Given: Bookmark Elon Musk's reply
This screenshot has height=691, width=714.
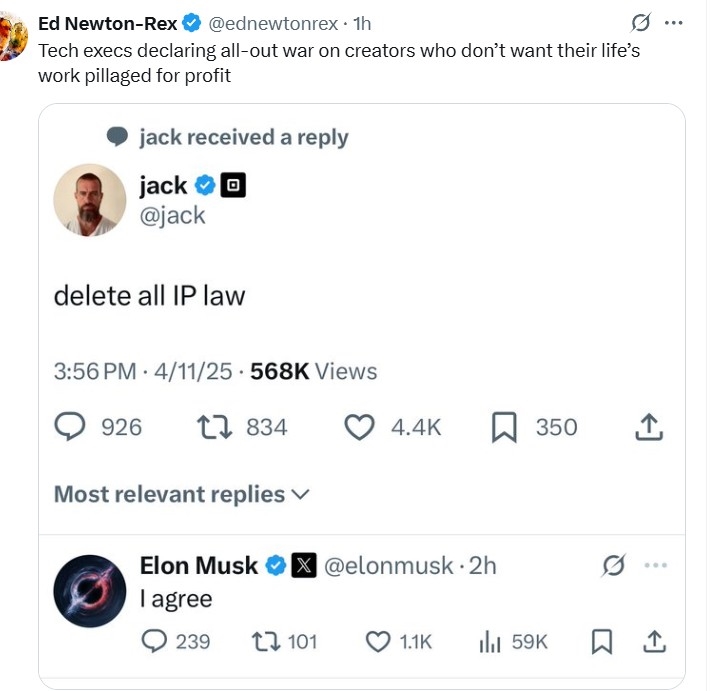Looking at the screenshot, I should [602, 641].
